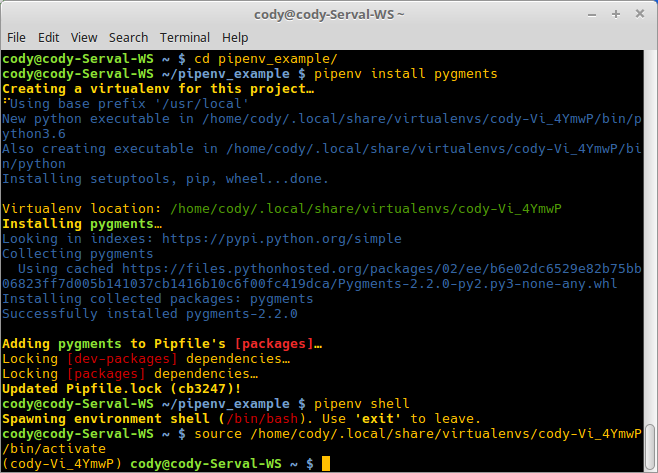This screenshot has height=473, width=658.
Task: Open the Help menu
Action: pyautogui.click(x=235, y=38)
